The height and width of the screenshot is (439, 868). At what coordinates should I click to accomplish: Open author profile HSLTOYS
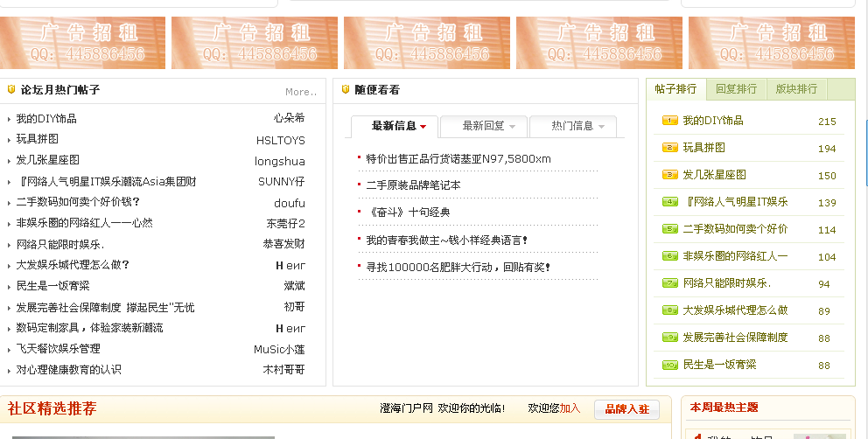(281, 141)
